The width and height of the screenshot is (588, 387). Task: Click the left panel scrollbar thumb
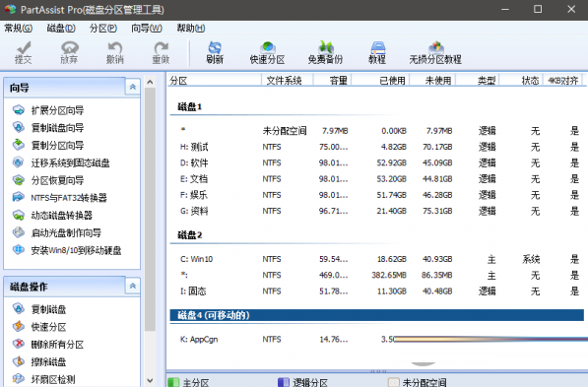(x=150, y=209)
